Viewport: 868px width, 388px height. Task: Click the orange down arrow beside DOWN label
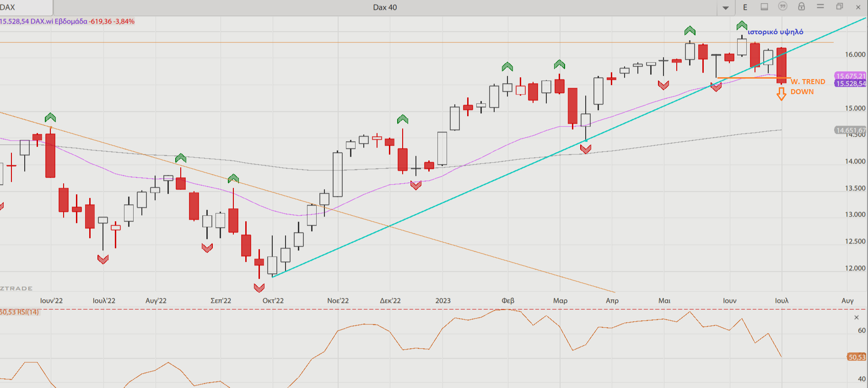[x=782, y=94]
